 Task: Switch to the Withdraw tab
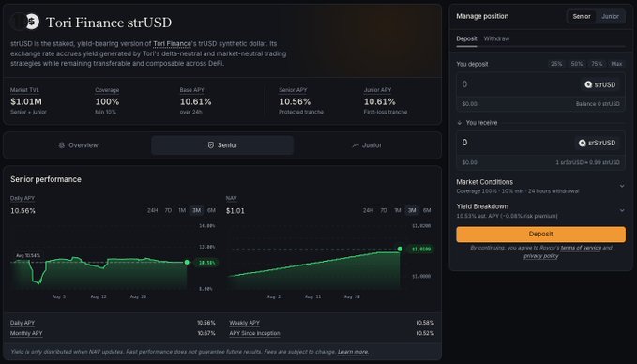(496, 38)
